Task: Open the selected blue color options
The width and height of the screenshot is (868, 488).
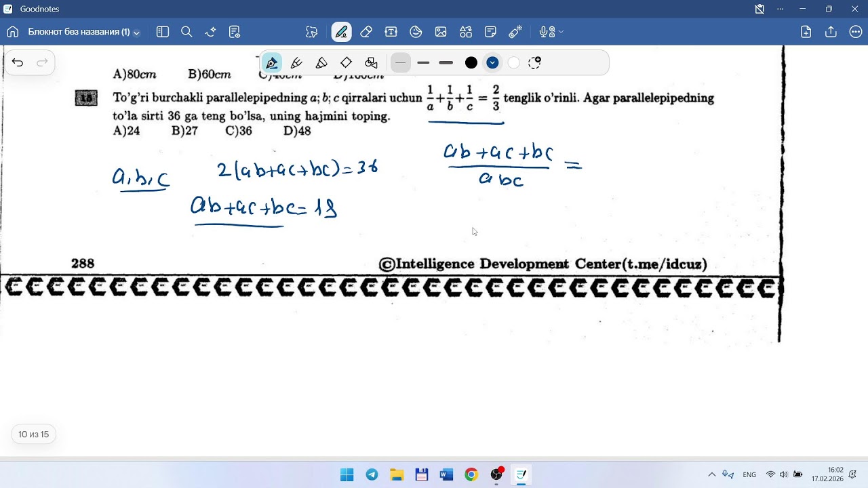Action: tap(493, 63)
